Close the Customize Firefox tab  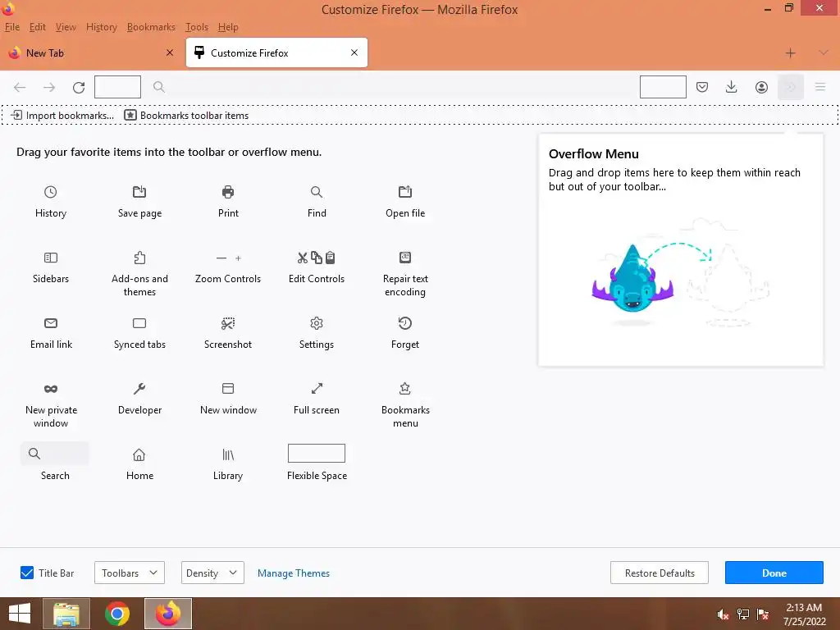coord(354,52)
